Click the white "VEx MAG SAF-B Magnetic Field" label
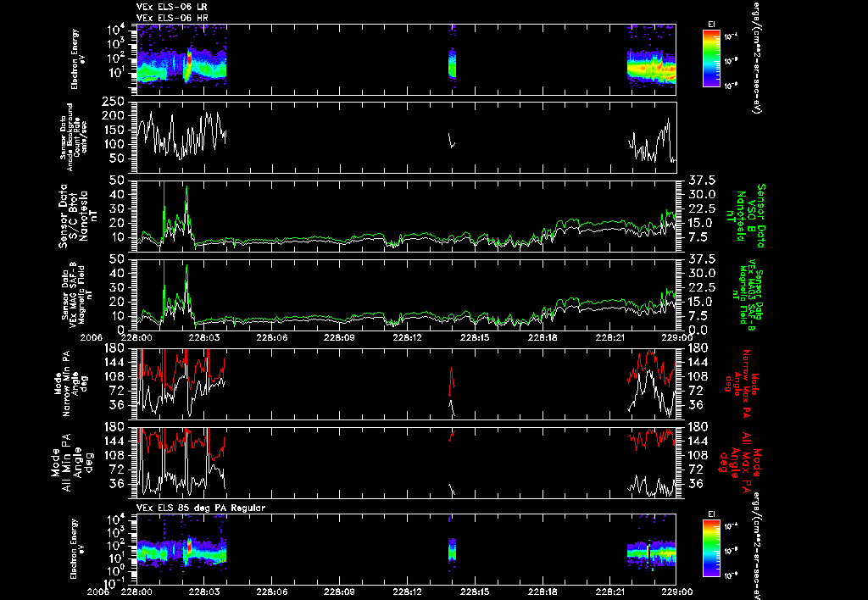Screen dimensions: 868x600 pos(77,296)
